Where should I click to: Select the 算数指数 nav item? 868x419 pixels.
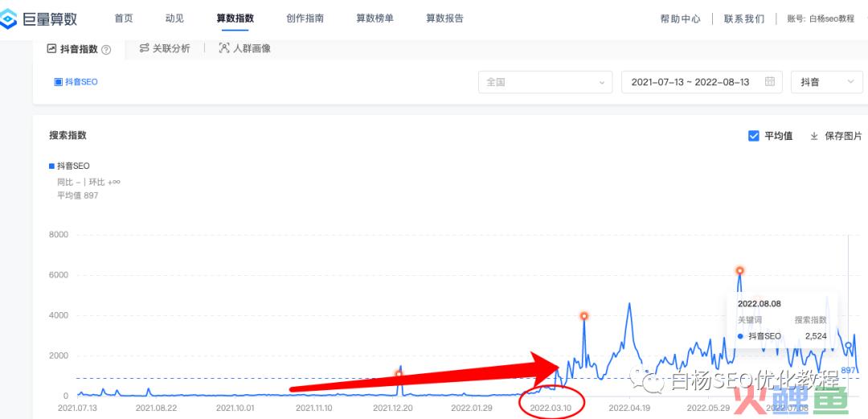235,18
